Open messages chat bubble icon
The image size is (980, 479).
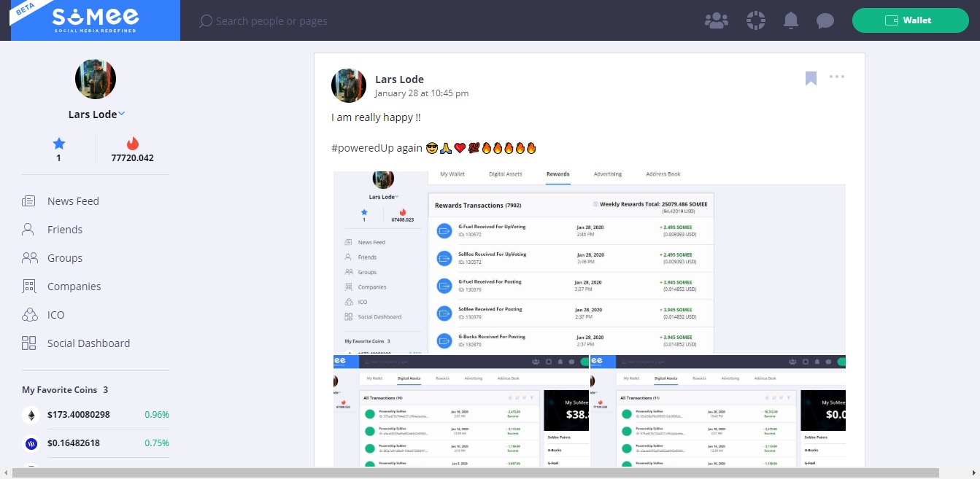(825, 20)
